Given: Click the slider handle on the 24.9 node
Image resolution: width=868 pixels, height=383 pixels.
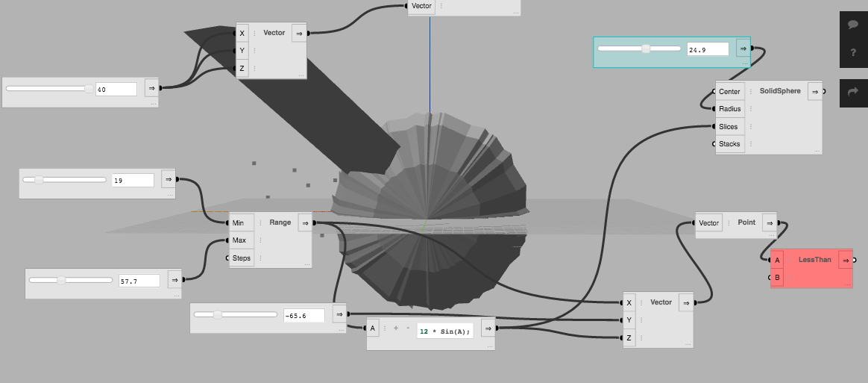Looking at the screenshot, I should (646, 49).
